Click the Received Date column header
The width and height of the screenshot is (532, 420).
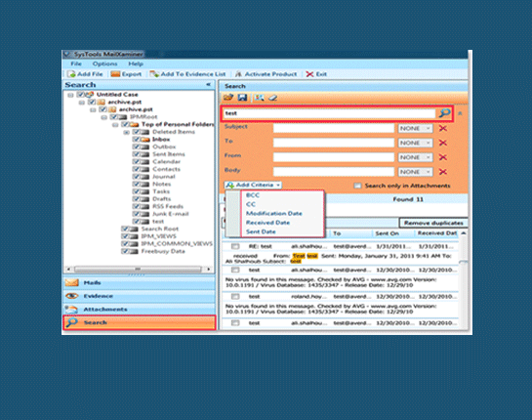click(x=437, y=233)
